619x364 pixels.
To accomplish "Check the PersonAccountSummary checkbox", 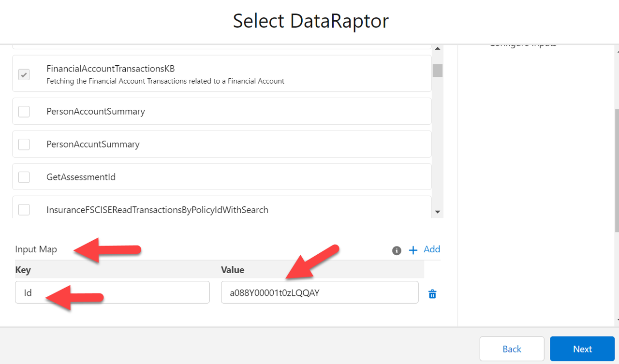I will 24,111.
